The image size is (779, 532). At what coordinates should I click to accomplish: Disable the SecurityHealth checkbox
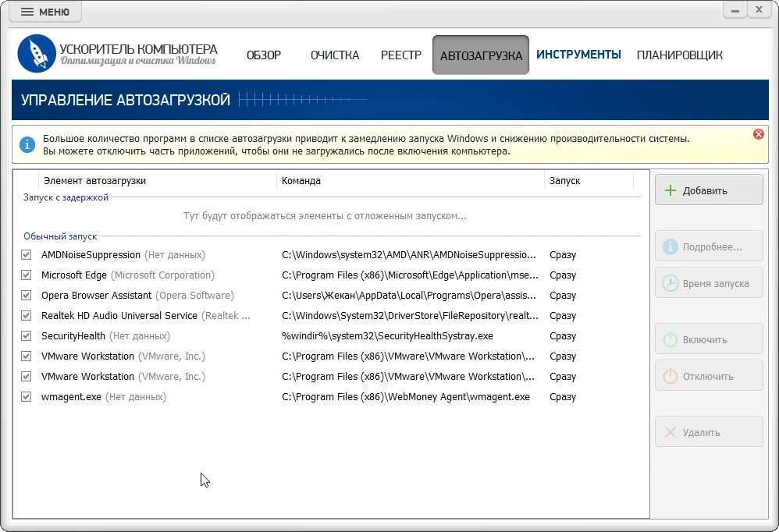click(x=27, y=336)
